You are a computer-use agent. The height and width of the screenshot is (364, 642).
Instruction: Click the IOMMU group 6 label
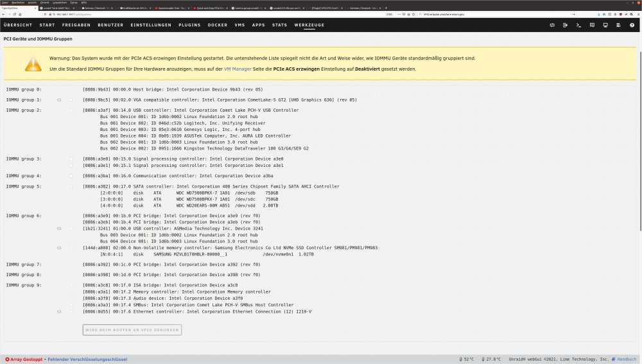pos(24,216)
